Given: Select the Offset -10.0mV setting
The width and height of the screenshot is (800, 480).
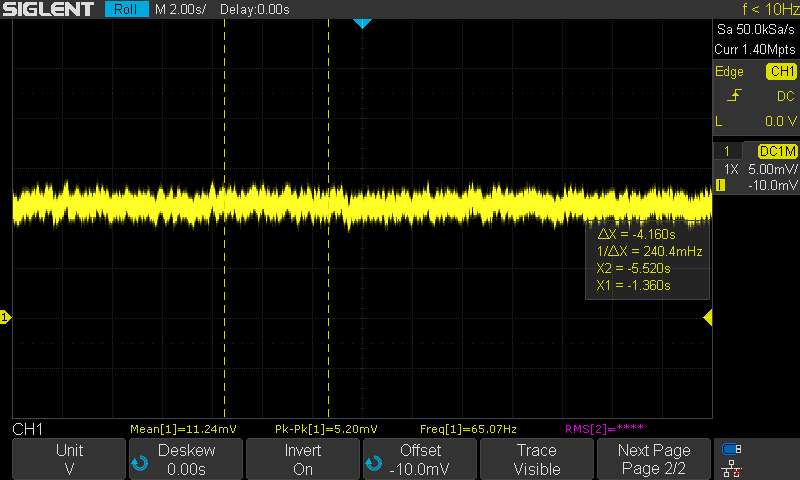Looking at the screenshot, I should (419, 459).
